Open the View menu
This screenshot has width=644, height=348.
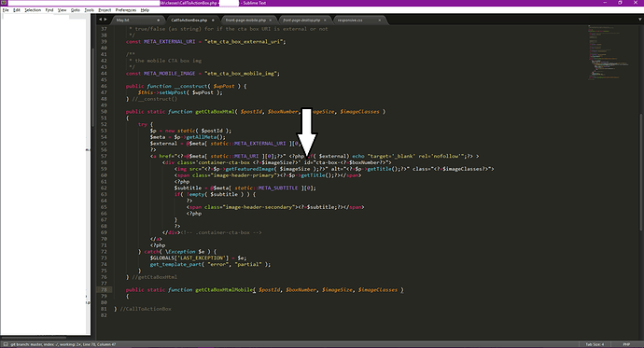62,10
